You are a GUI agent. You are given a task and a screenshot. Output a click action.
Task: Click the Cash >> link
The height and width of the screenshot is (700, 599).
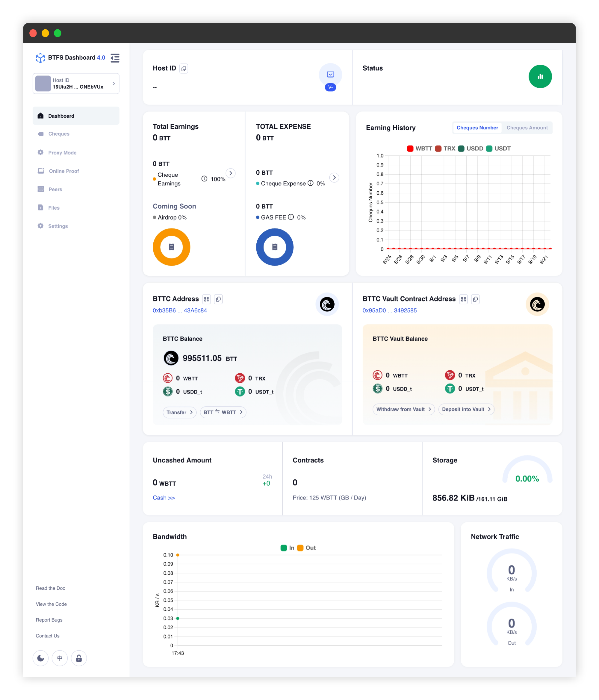[164, 498]
